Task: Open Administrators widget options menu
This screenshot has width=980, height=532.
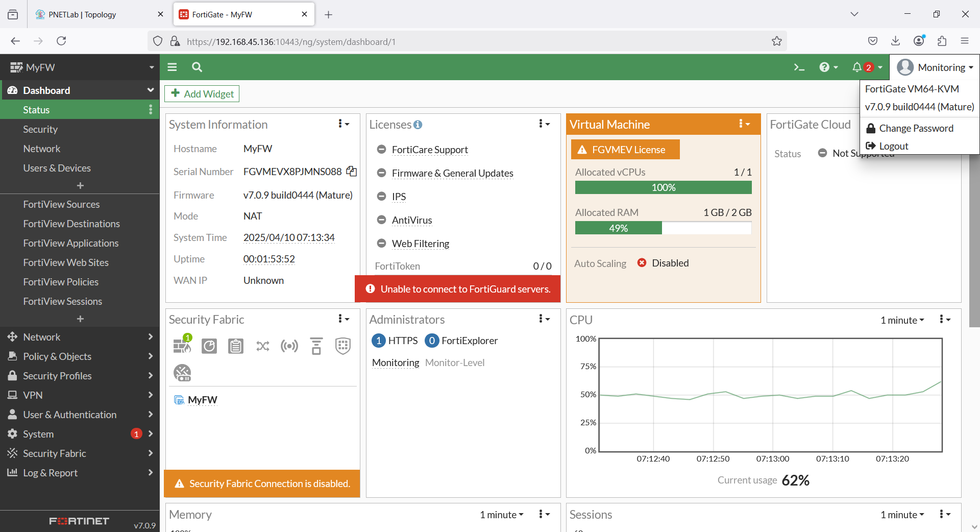Action: (x=544, y=319)
